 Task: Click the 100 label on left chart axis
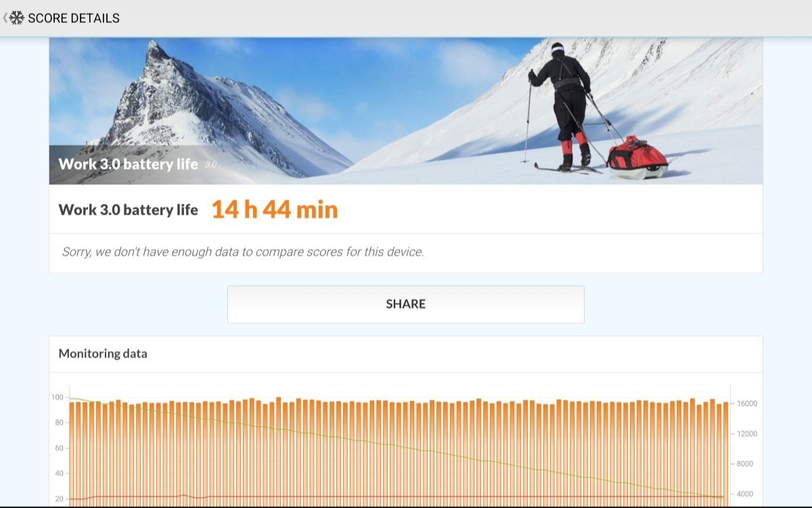click(x=58, y=398)
